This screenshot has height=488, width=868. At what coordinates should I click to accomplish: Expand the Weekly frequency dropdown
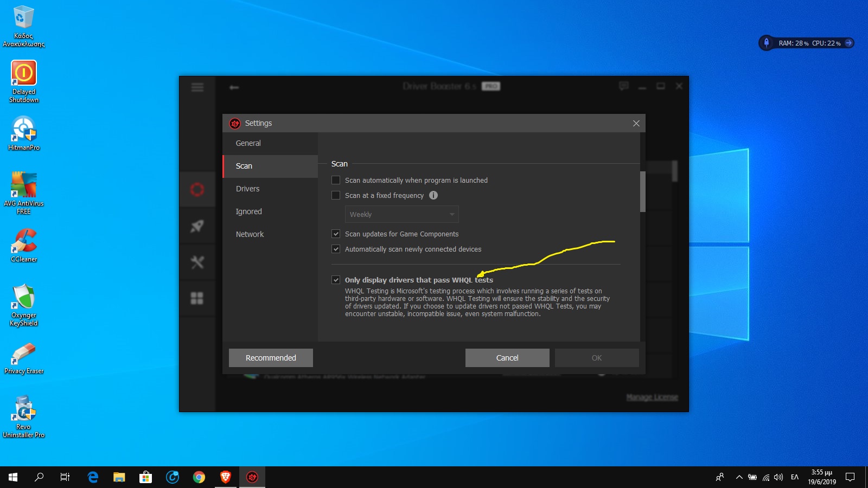tap(401, 214)
